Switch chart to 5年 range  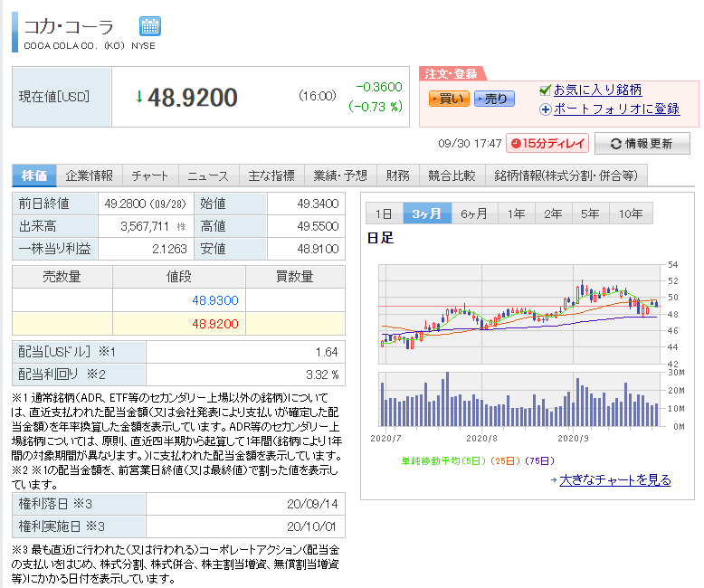pyautogui.click(x=590, y=213)
